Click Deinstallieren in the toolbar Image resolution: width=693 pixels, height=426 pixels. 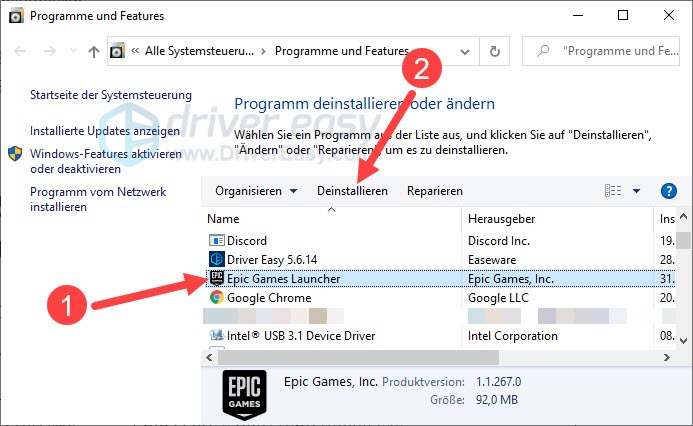click(352, 191)
